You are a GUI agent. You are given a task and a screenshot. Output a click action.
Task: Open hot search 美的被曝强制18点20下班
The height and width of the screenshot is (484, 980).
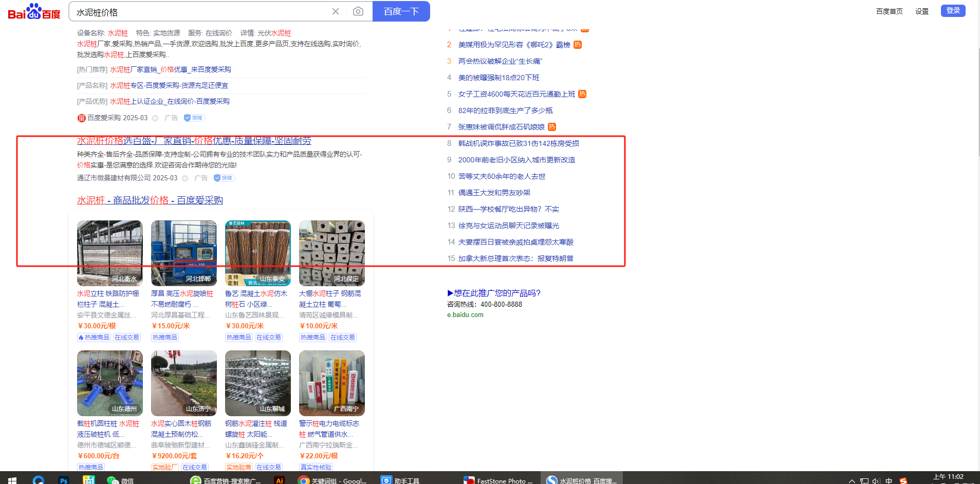click(498, 78)
